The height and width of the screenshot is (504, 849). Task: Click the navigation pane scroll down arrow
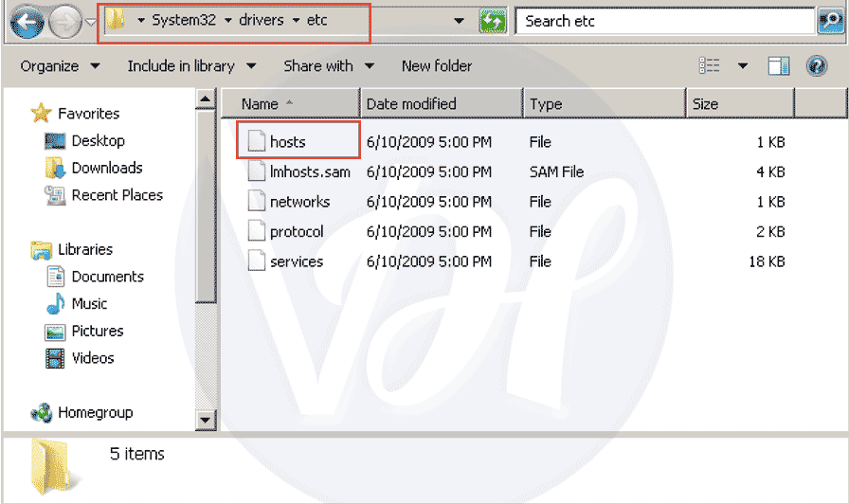pyautogui.click(x=206, y=419)
